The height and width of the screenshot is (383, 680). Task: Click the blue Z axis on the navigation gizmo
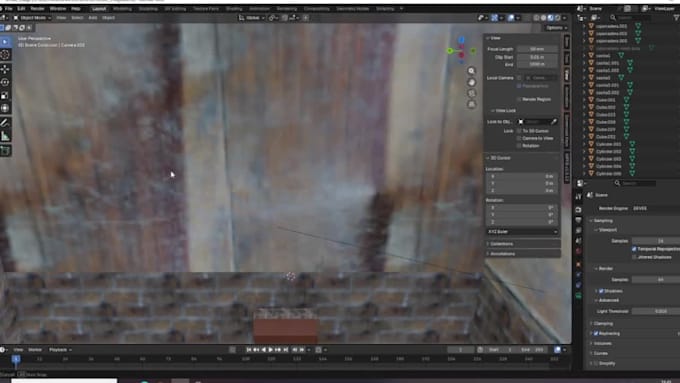pyautogui.click(x=461, y=40)
